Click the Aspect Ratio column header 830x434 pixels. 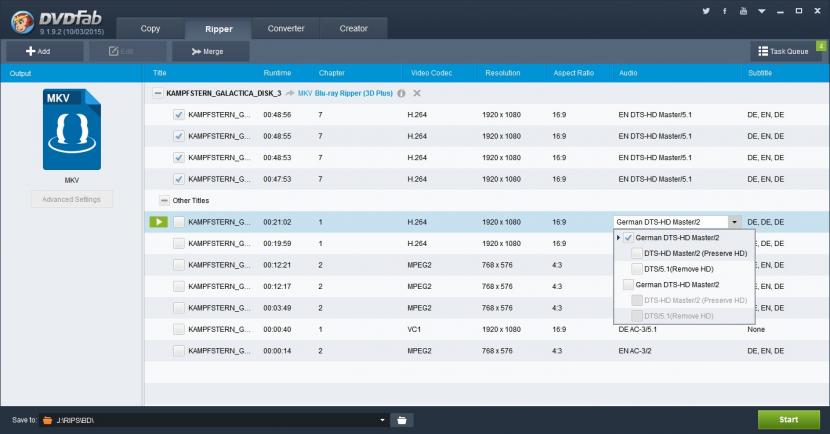click(574, 73)
